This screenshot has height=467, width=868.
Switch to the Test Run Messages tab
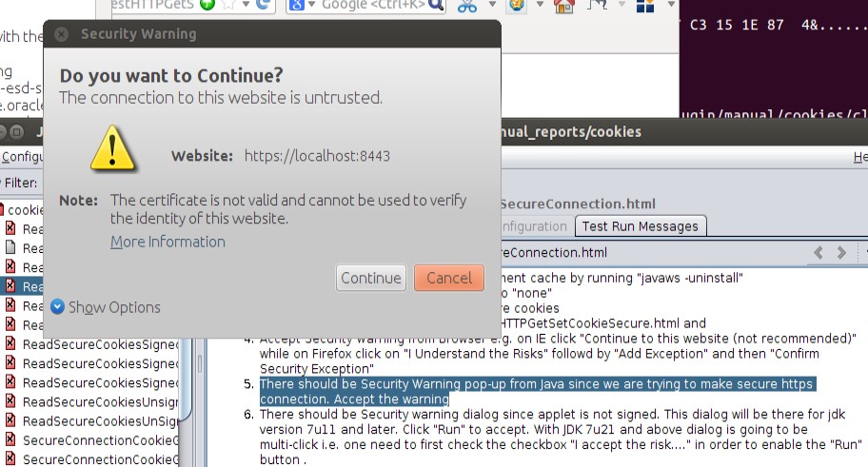click(x=641, y=226)
